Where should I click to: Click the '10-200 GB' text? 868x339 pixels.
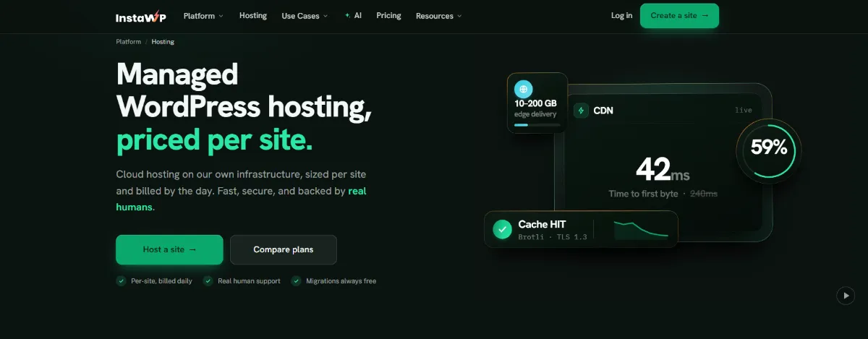[536, 103]
